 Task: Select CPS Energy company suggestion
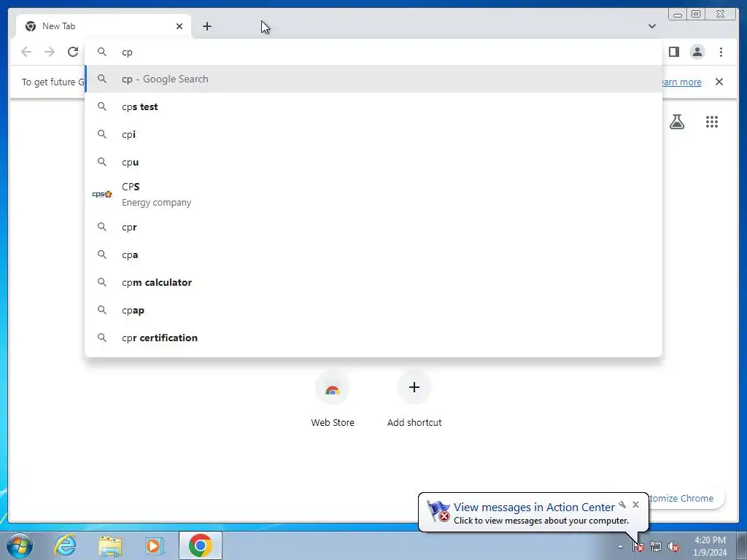point(373,194)
